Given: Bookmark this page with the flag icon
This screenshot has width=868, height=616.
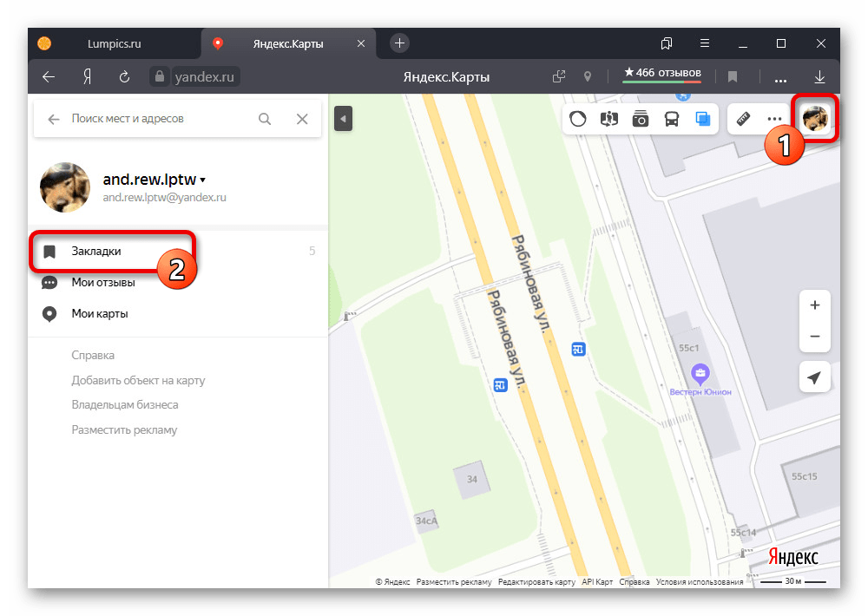Looking at the screenshot, I should (733, 76).
